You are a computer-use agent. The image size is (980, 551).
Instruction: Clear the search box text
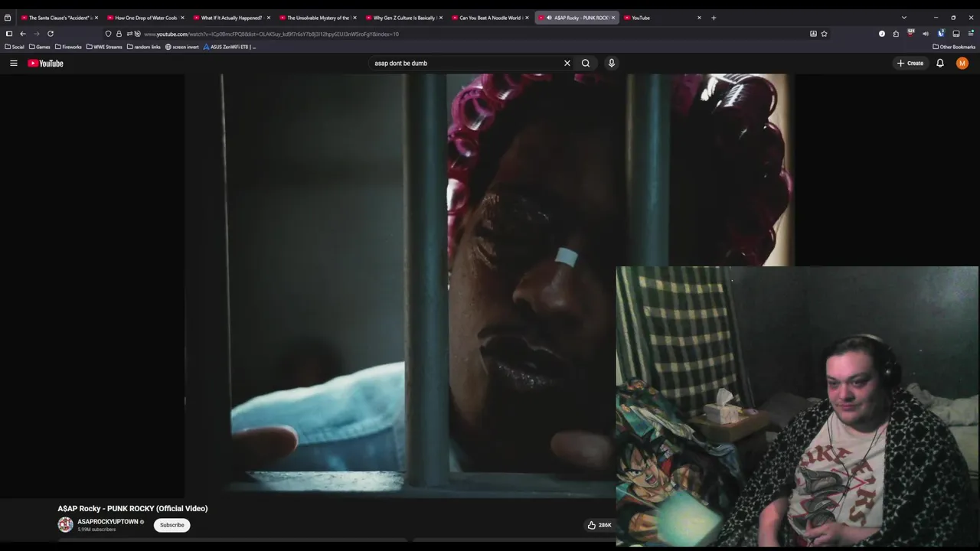pos(567,64)
